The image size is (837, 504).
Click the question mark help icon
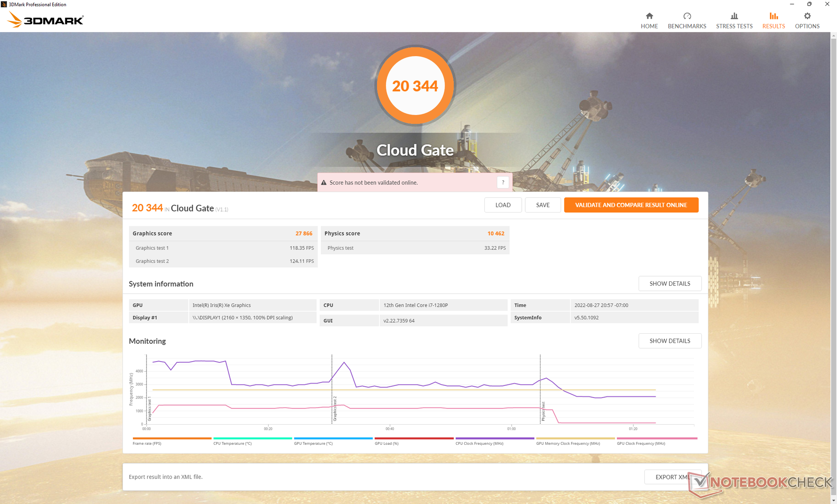click(x=503, y=183)
